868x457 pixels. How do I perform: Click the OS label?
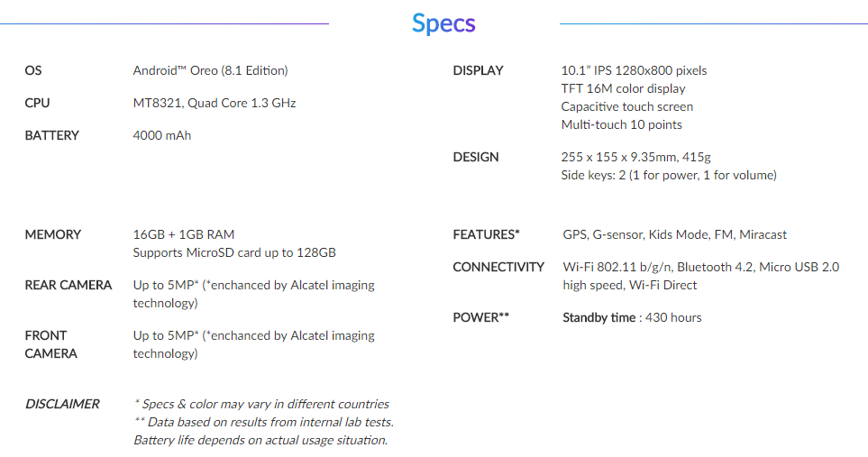tap(33, 70)
